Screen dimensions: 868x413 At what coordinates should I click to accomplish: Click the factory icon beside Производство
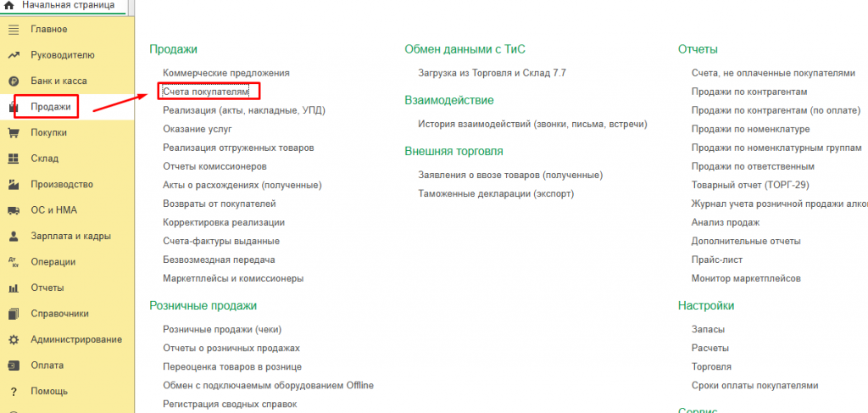click(x=14, y=185)
